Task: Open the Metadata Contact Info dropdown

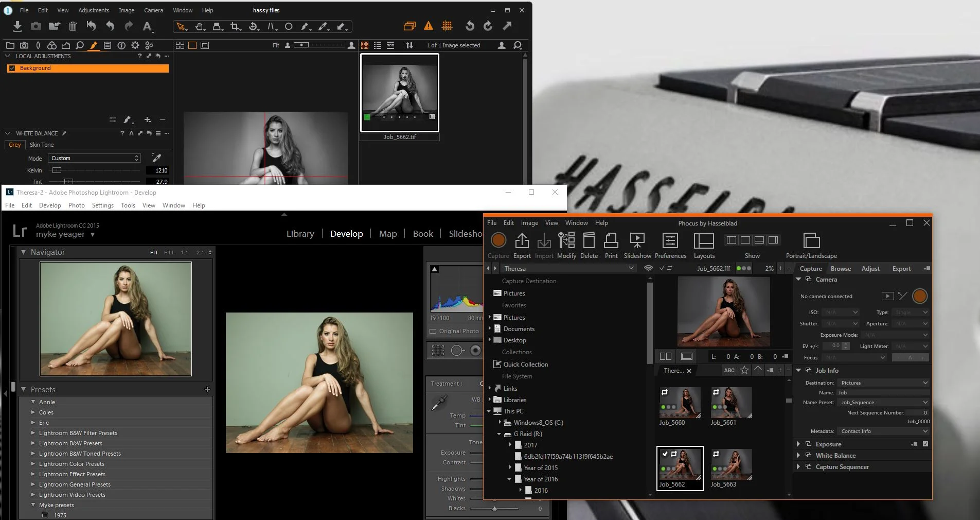Action: pyautogui.click(x=883, y=431)
